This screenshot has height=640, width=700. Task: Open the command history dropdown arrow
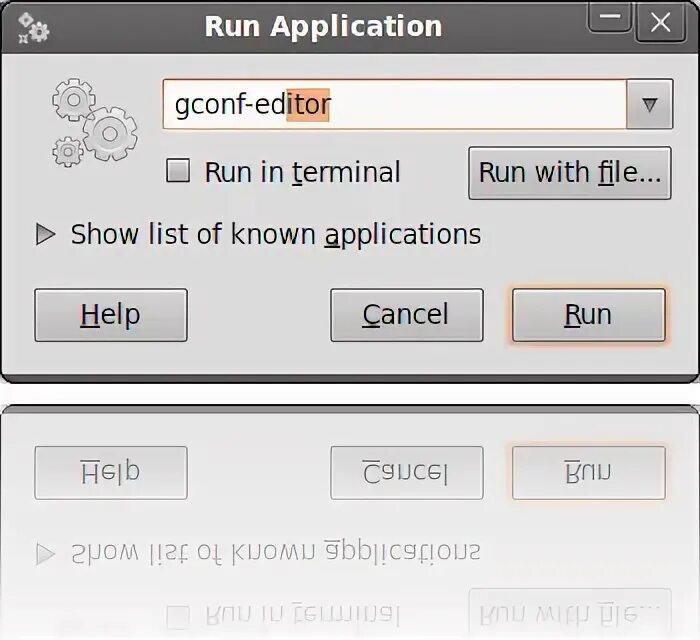[x=650, y=104]
